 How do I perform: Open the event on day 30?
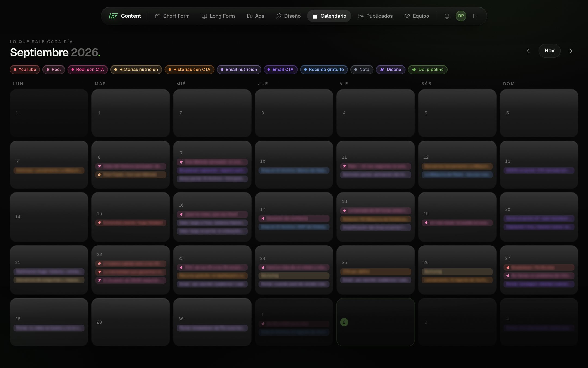[x=212, y=328]
